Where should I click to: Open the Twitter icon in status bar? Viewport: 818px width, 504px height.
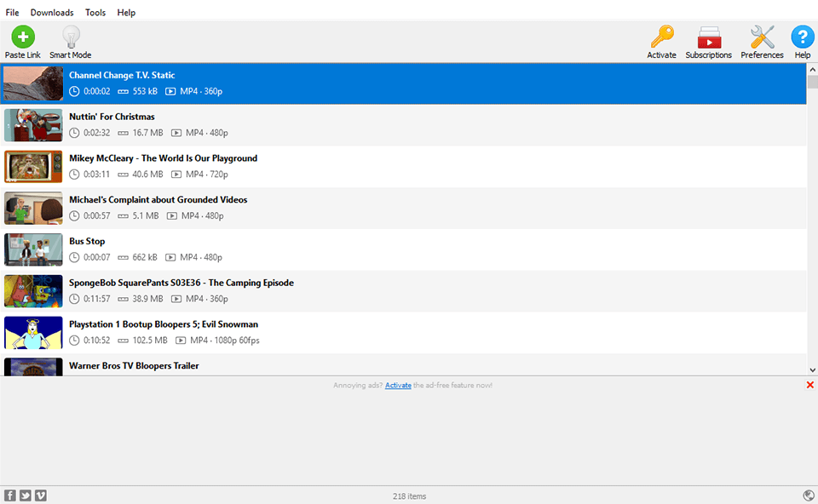[x=26, y=495]
